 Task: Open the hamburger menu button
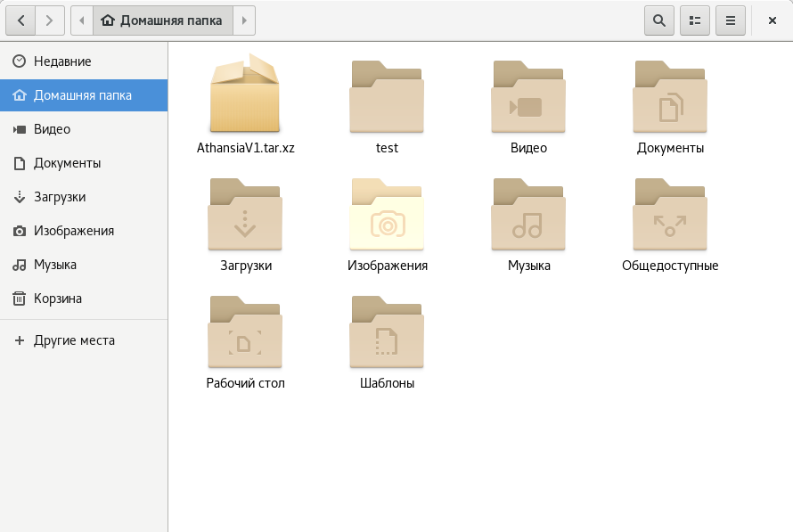pos(731,20)
